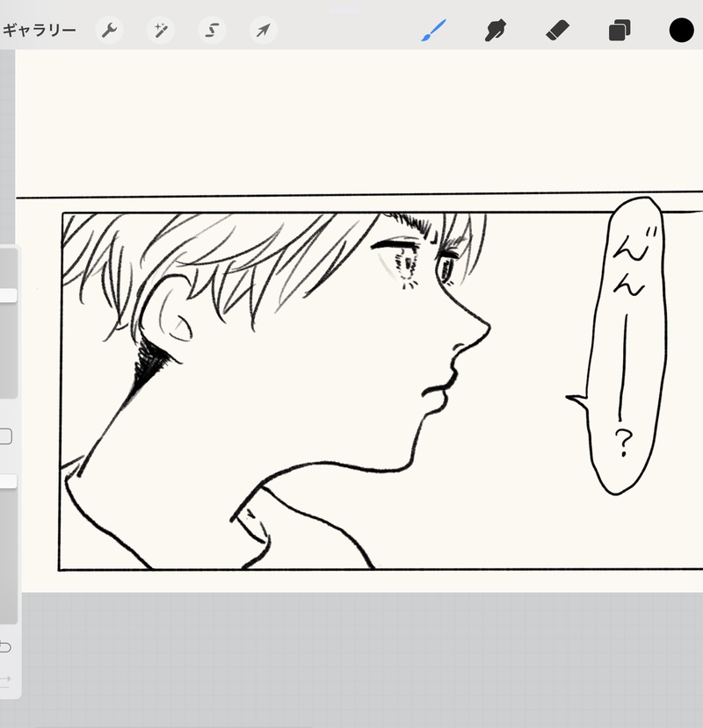Activate the Transform arrow tool
703x728 pixels.
pos(264,31)
